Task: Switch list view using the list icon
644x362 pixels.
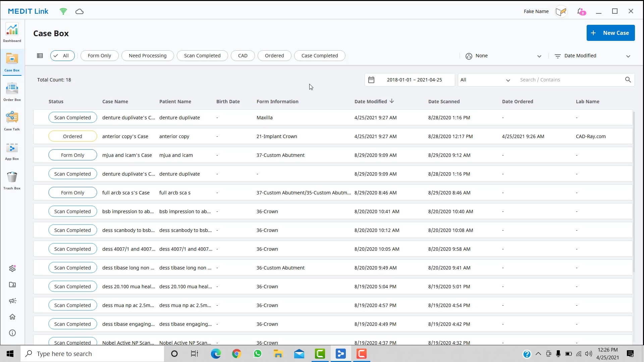Action: pos(40,56)
